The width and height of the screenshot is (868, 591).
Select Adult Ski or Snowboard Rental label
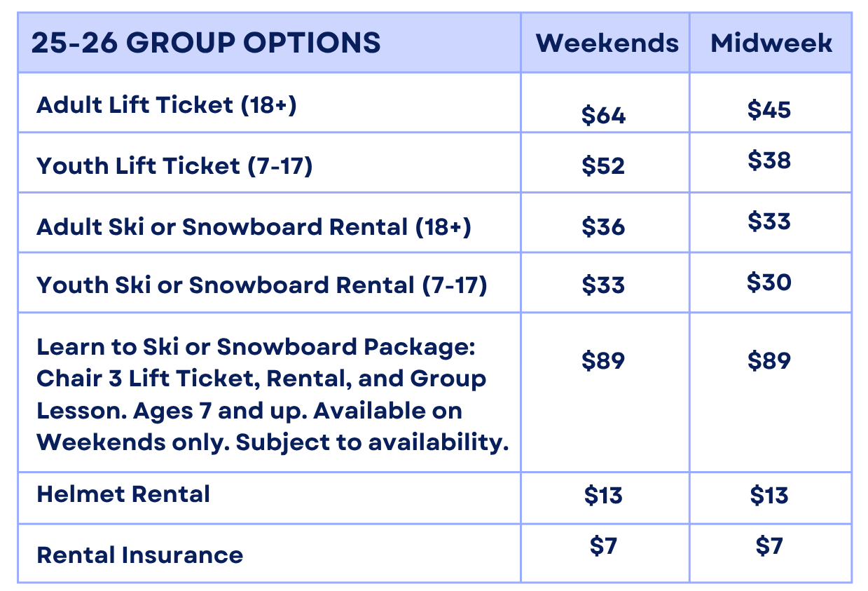(x=254, y=227)
